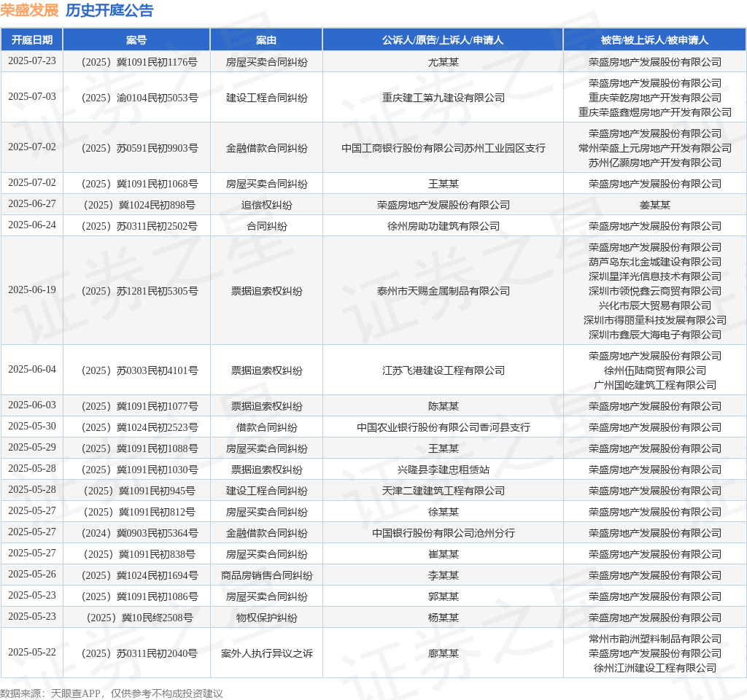Click date 2025-06-24

(32, 225)
